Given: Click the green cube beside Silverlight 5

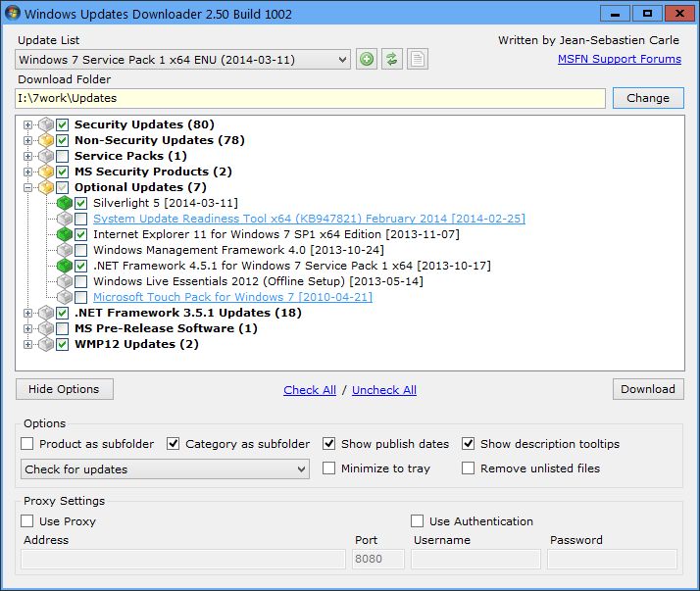Looking at the screenshot, I should pyautogui.click(x=65, y=203).
